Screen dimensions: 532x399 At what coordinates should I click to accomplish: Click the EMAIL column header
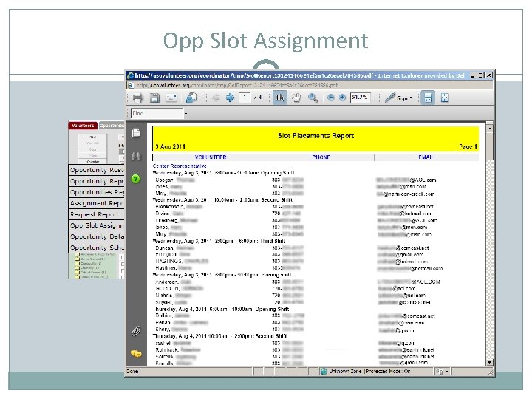click(426, 157)
